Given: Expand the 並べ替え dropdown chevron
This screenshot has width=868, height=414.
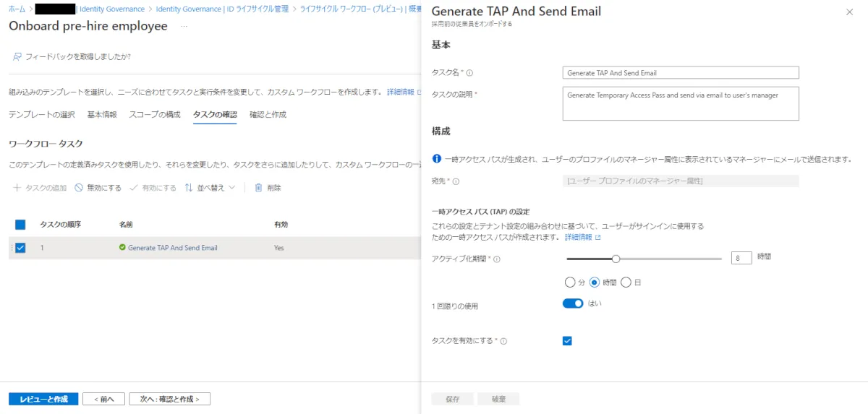Looking at the screenshot, I should click(232, 188).
